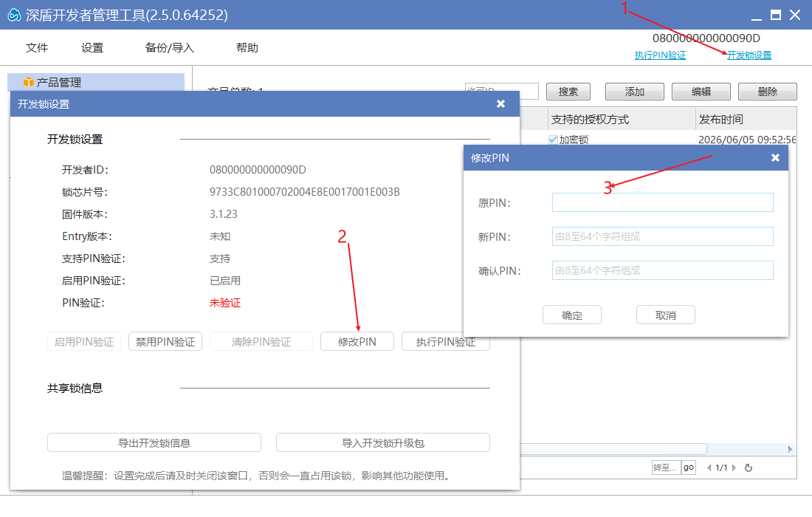Open the 文件 menu
This screenshot has width=812, height=517.
coord(37,48)
